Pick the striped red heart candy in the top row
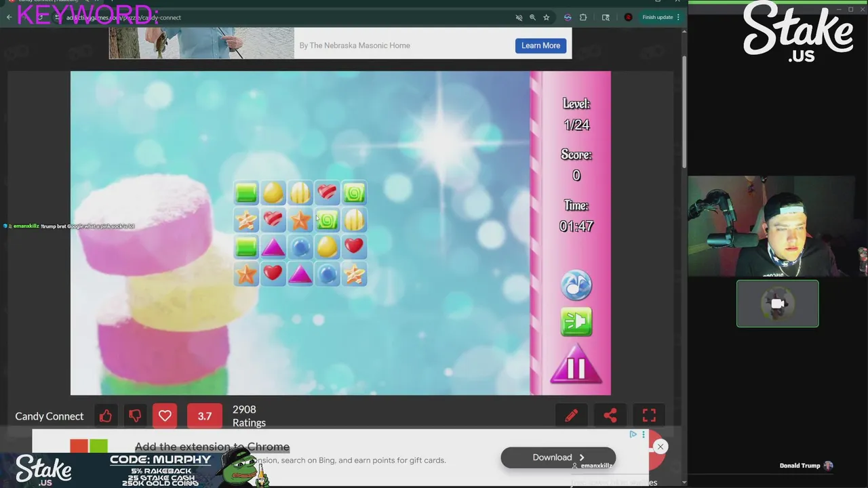Image resolution: width=868 pixels, height=488 pixels. 327,193
